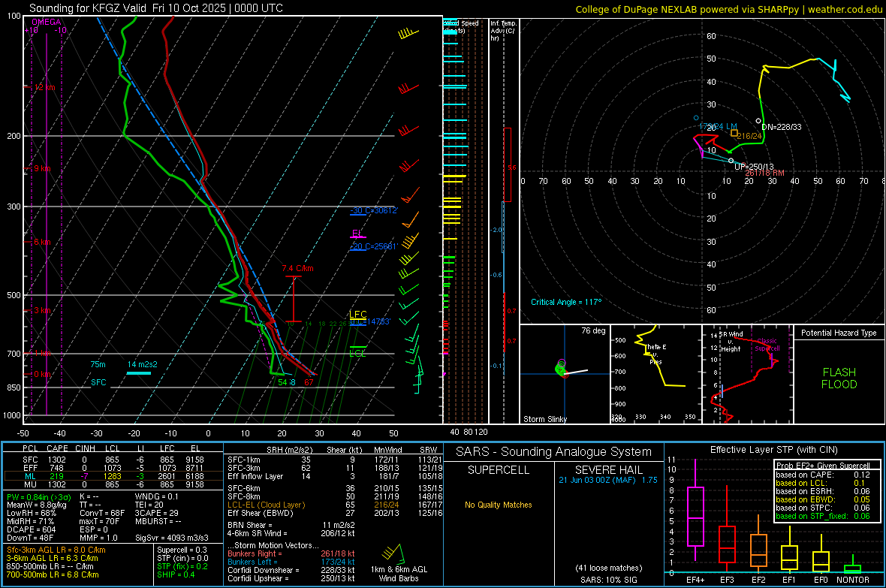Screen dimensions: 886x588
Task: Click the Classic Supercell label
Action: pos(767,345)
